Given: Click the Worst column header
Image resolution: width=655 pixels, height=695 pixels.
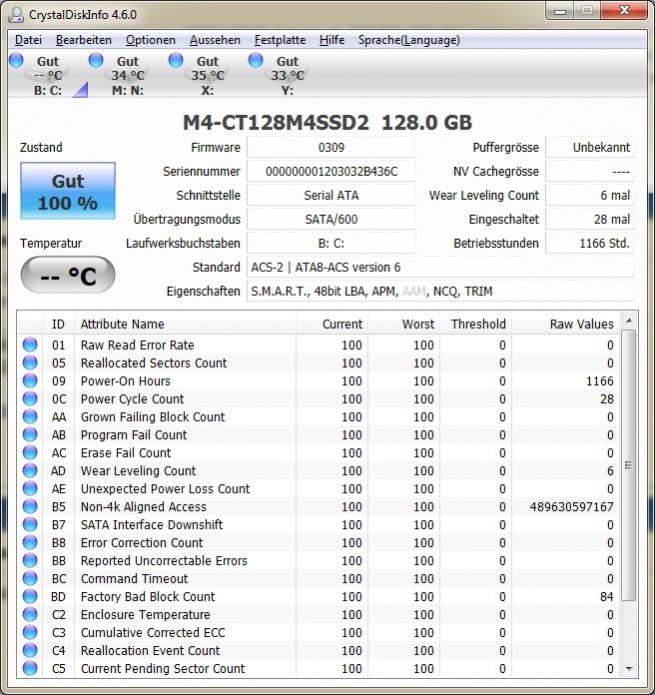Looking at the screenshot, I should 404,324.
